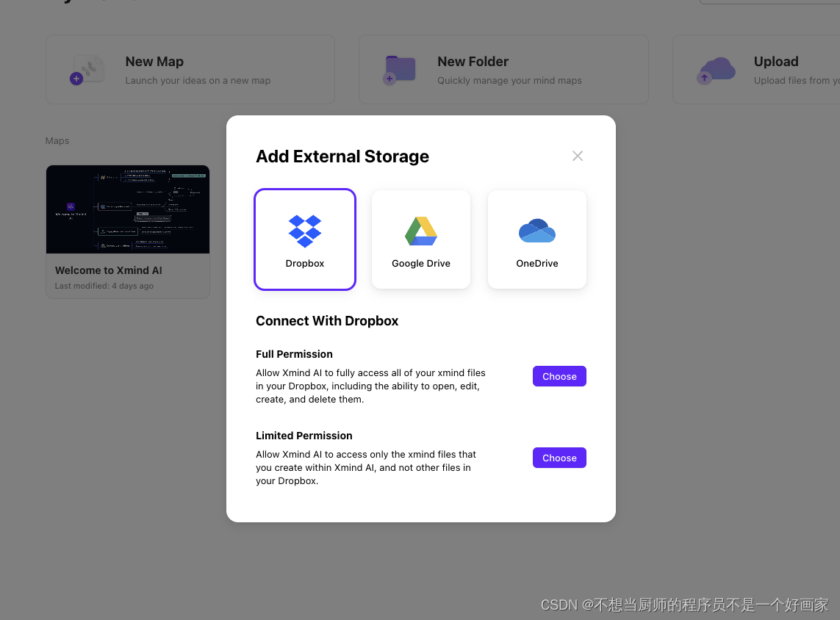840x620 pixels.
Task: Click the Limited Permission heading
Action: click(x=304, y=436)
